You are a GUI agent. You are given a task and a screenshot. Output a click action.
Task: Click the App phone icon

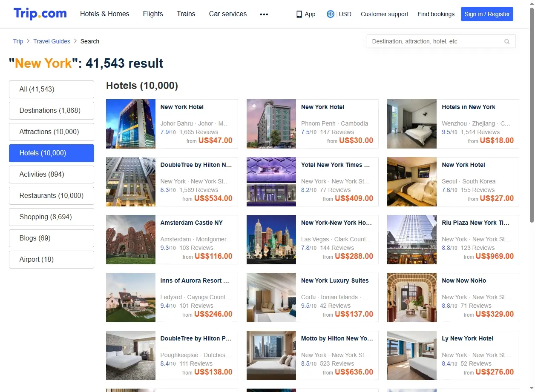click(x=299, y=14)
